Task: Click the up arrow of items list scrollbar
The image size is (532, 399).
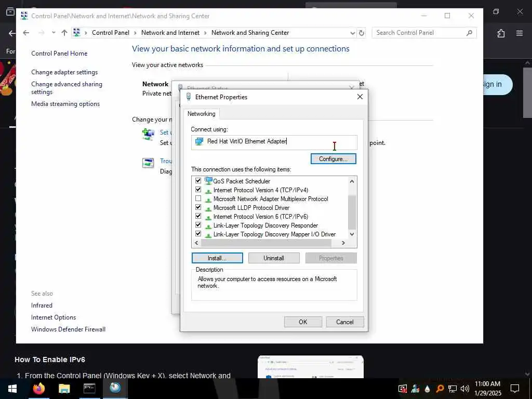Action: coord(352,181)
